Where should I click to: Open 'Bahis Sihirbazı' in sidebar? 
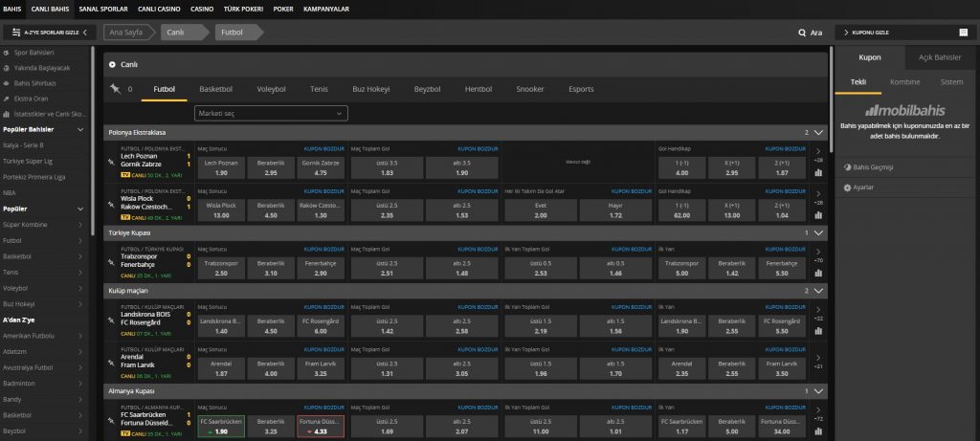[35, 83]
